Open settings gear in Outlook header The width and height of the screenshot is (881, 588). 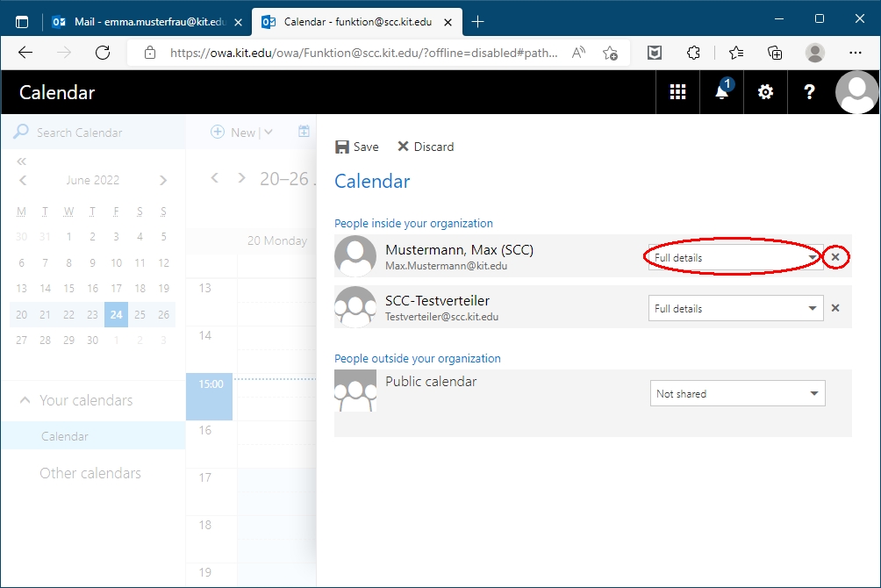coord(765,92)
